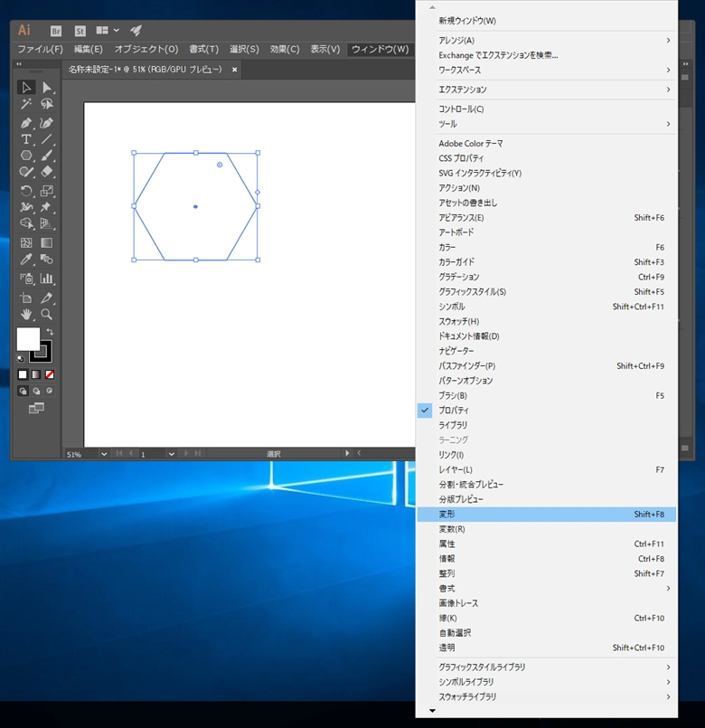This screenshot has height=728, width=705.
Task: Expand the エクステンション submenu
Action: point(546,90)
